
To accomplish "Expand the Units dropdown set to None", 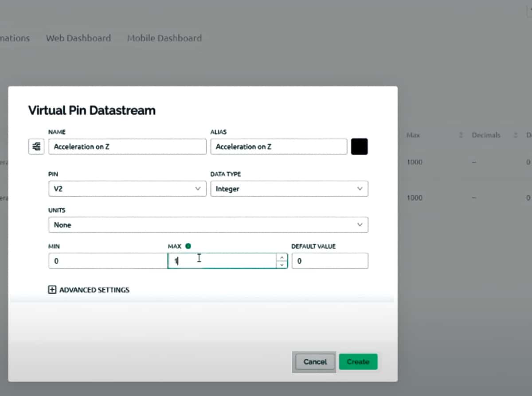I will coord(208,225).
